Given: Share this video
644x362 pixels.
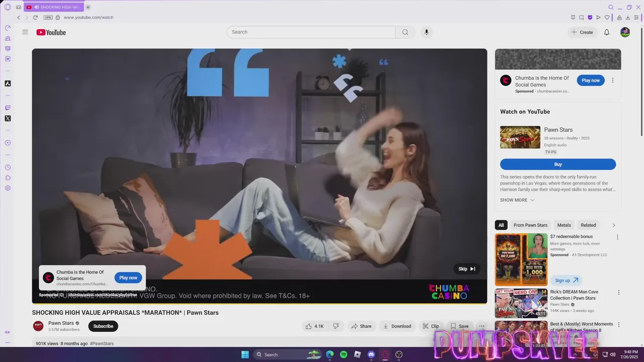Looking at the screenshot, I should [x=361, y=326].
